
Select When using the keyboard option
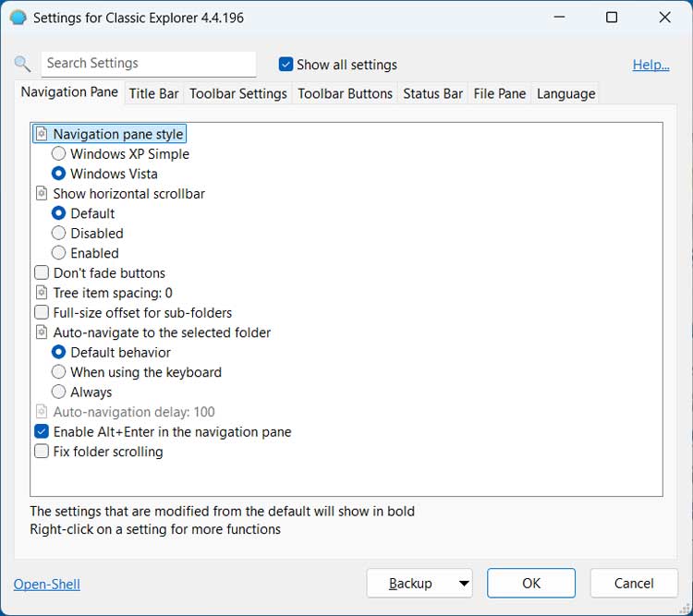(58, 372)
